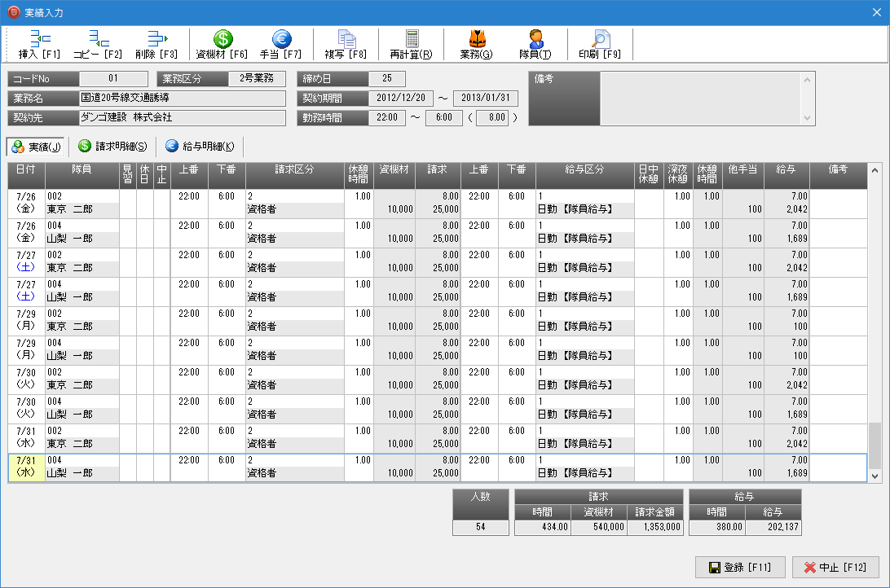Screen dimensions: 890x588
Task: Click inside the 備考 remarks text area
Action: click(700, 98)
